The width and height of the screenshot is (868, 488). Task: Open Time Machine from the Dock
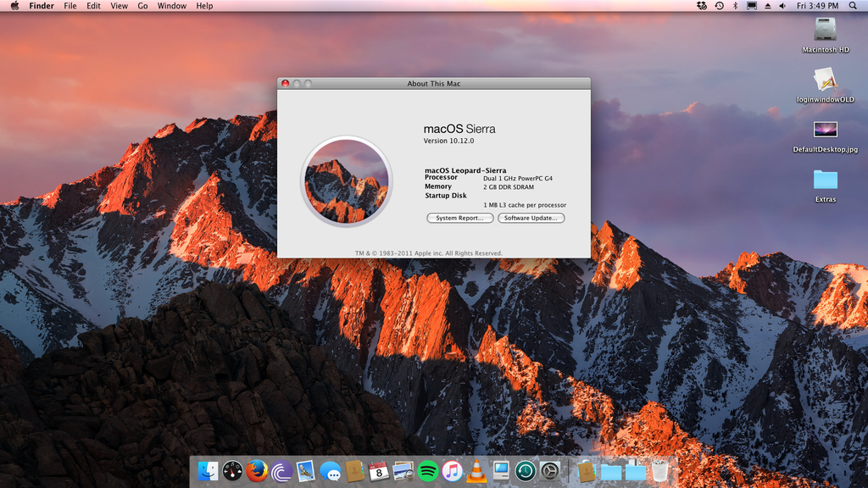[x=526, y=471]
